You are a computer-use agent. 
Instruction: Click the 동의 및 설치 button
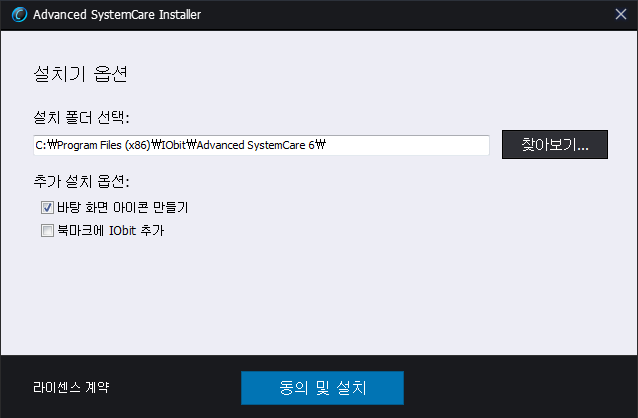pyautogui.click(x=322, y=388)
